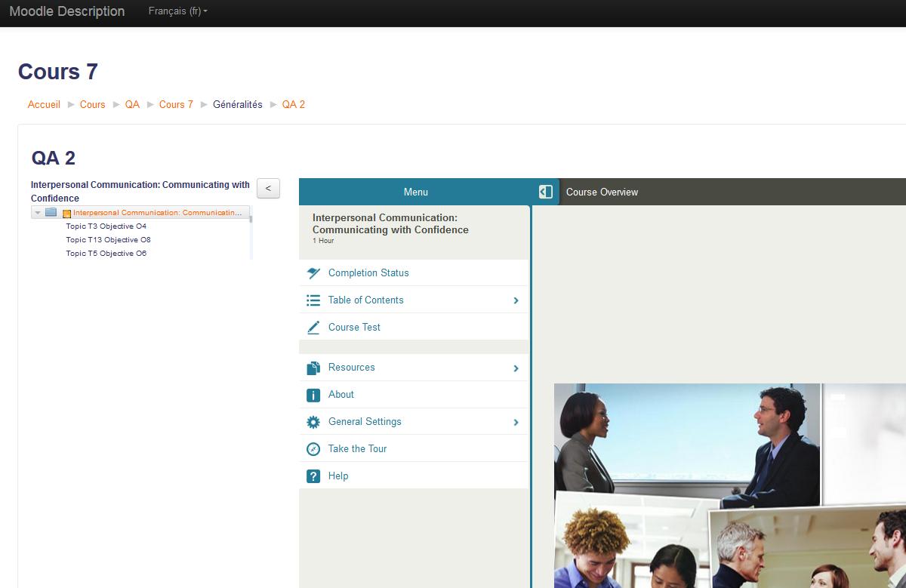Go to the QA breadcrumb link
Image resolution: width=906 pixels, height=588 pixels.
(x=133, y=104)
